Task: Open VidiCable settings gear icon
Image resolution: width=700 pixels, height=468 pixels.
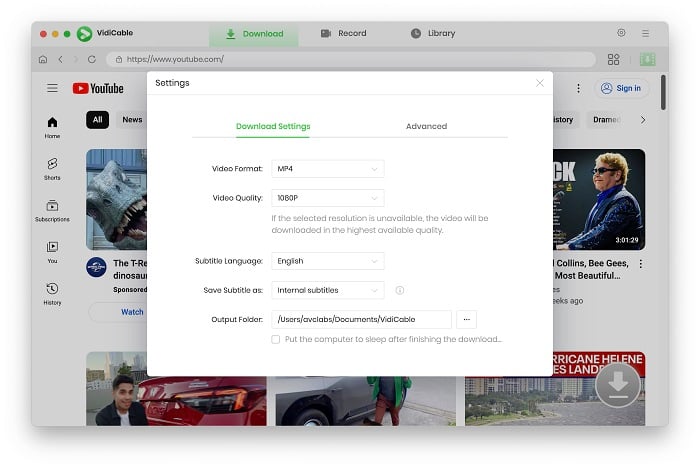Action: pos(621,33)
